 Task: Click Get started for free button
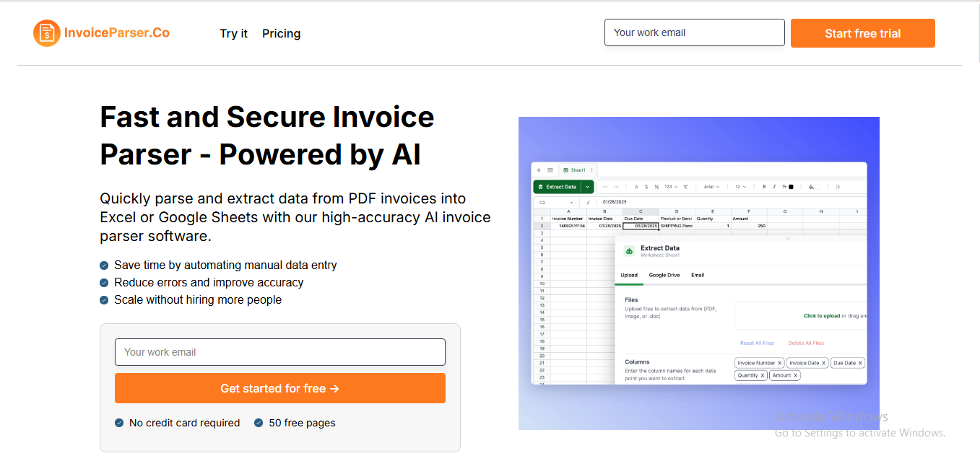(279, 388)
